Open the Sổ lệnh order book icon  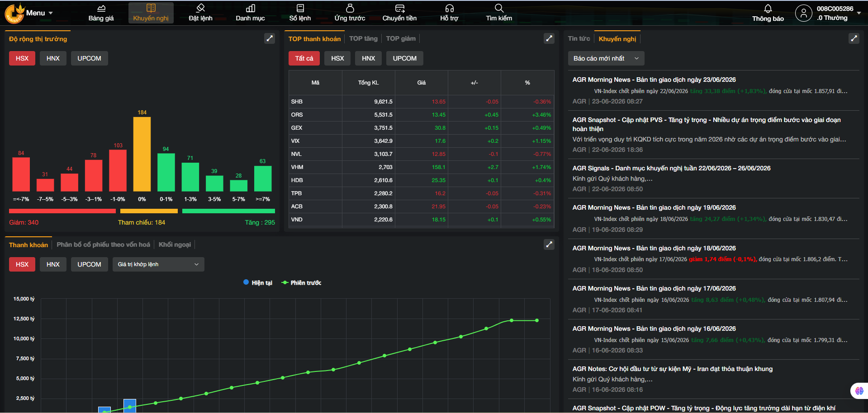click(300, 8)
